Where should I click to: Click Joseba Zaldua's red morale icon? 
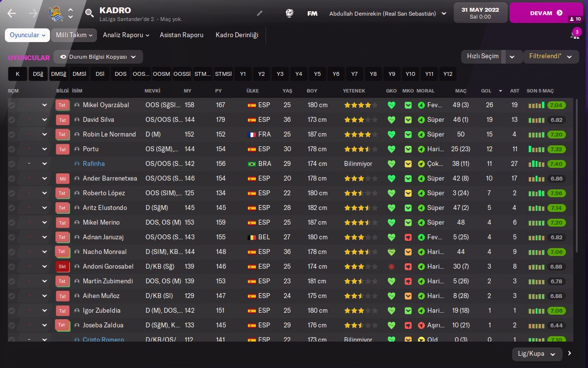click(421, 325)
